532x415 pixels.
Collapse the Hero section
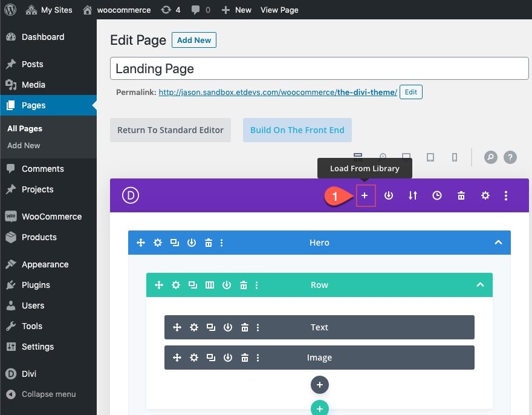point(498,243)
